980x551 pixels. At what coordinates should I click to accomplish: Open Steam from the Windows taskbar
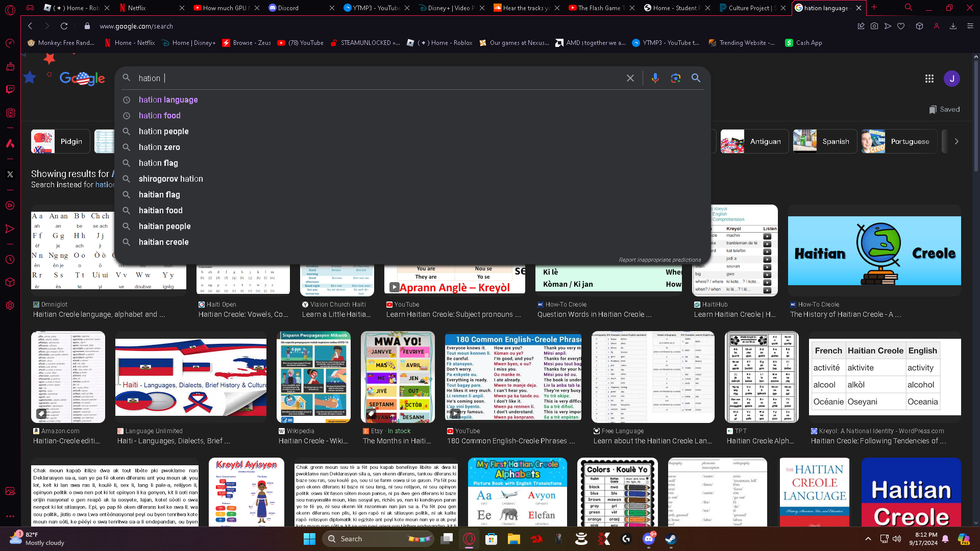(x=671, y=539)
